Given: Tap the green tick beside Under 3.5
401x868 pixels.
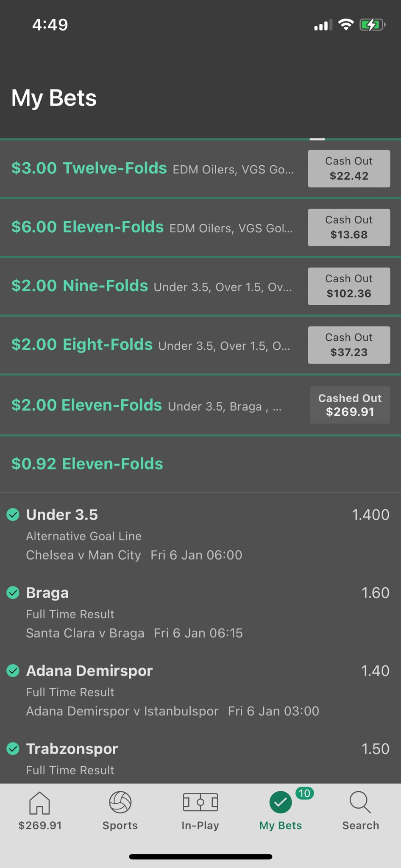Looking at the screenshot, I should [x=13, y=515].
